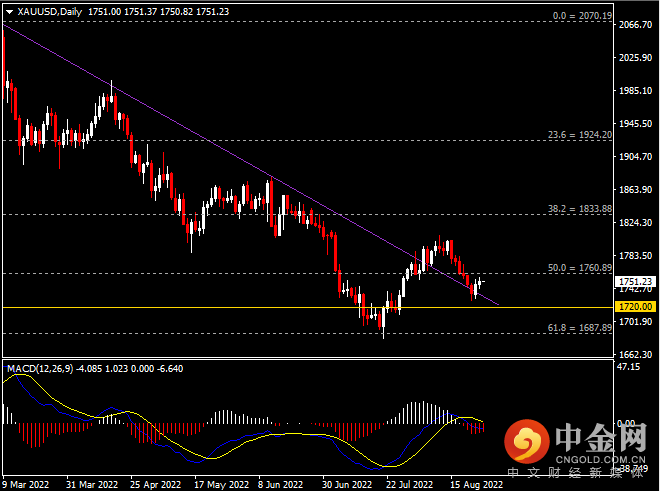Click price scale value 1824.30

(x=635, y=223)
